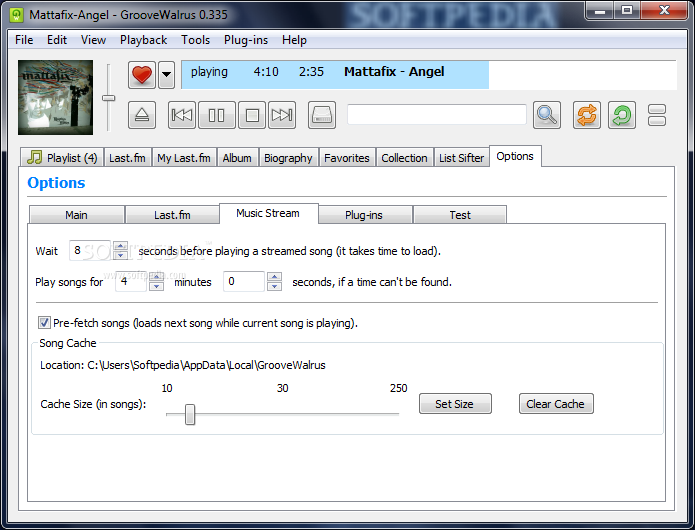Viewport: 695px width, 530px height.
Task: Click the red heart favorite icon
Action: click(142, 74)
